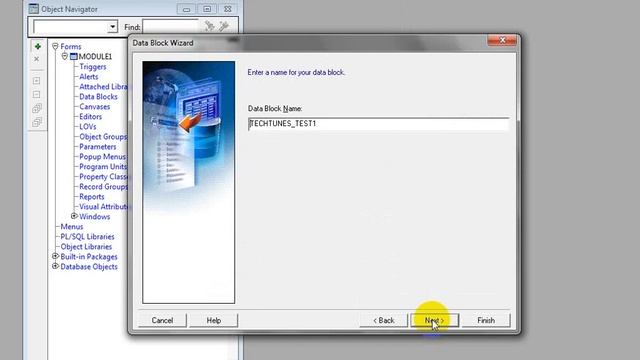Click the Cancel button
640x360 pixels.
pos(162,320)
